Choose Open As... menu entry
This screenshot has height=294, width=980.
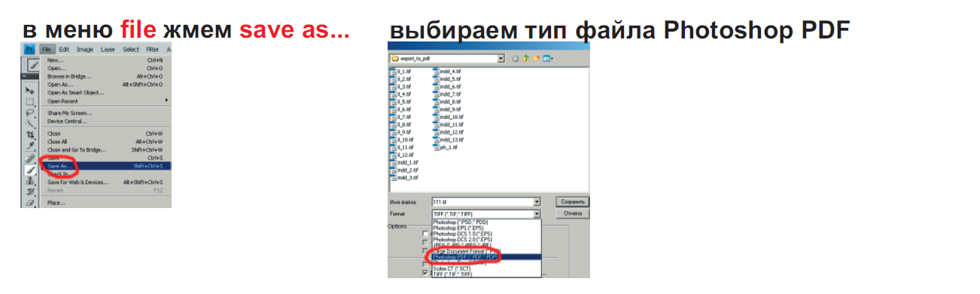coord(106,84)
